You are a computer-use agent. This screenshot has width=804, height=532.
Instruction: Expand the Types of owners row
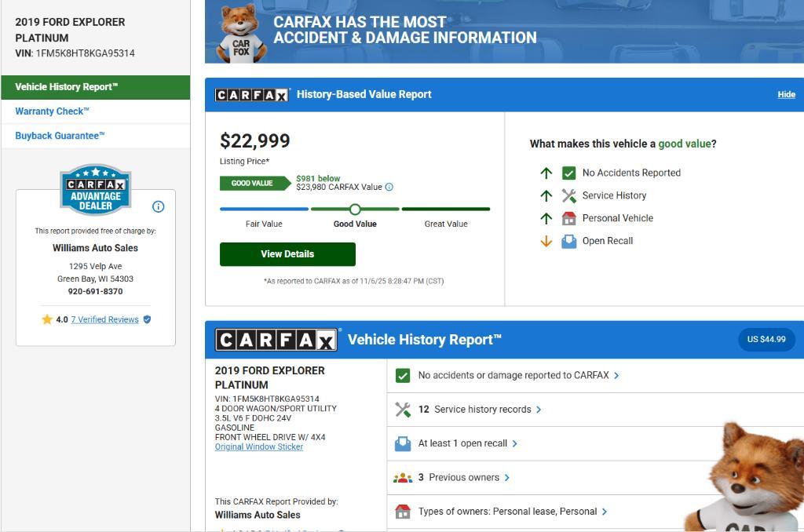(x=512, y=512)
